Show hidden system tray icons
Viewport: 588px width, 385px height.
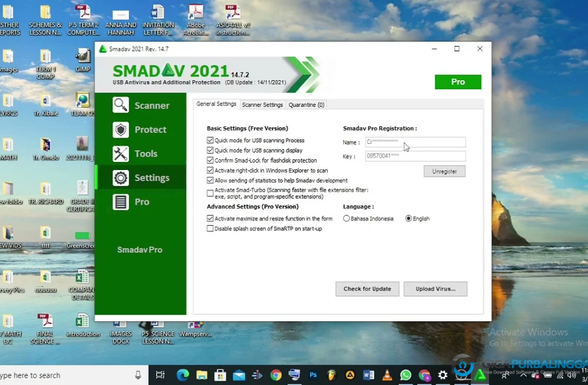click(x=524, y=375)
